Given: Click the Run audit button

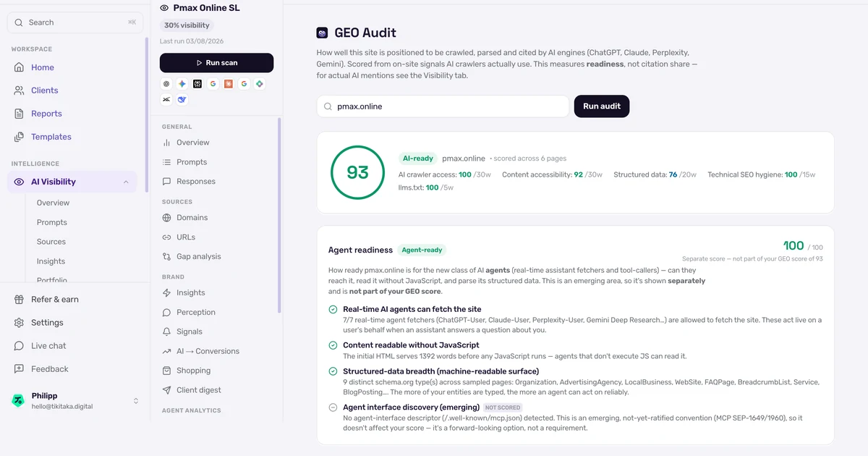Looking at the screenshot, I should [x=602, y=106].
